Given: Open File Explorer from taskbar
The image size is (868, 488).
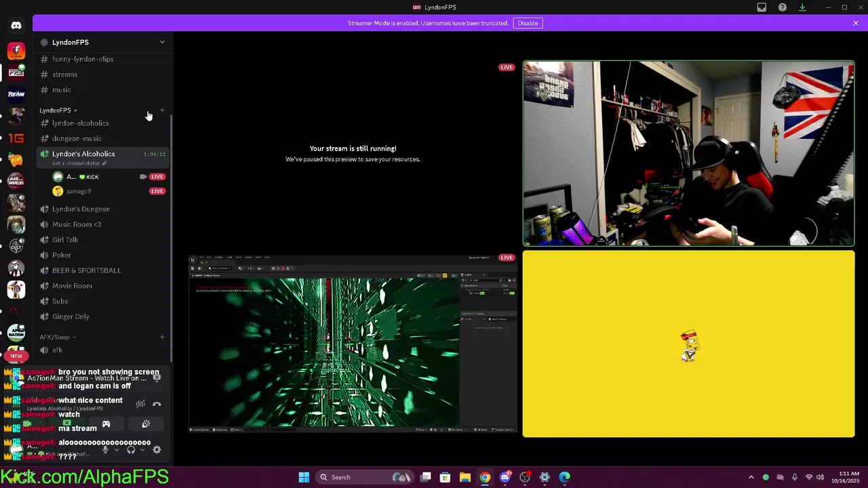Looking at the screenshot, I should tap(465, 477).
